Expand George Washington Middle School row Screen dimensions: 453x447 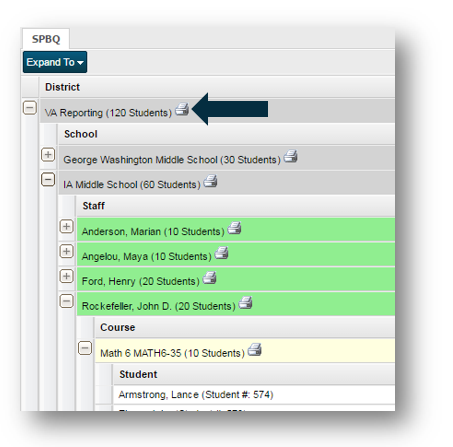coord(48,155)
